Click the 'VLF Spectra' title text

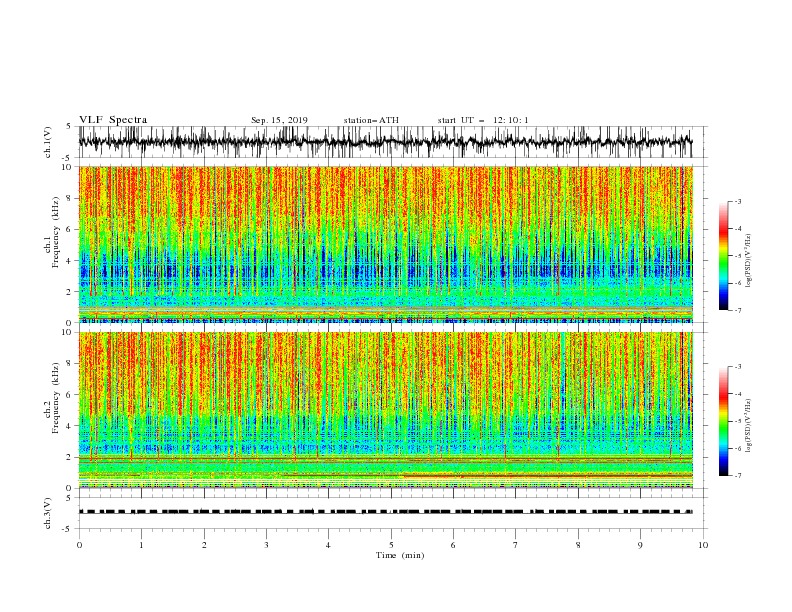(113, 120)
